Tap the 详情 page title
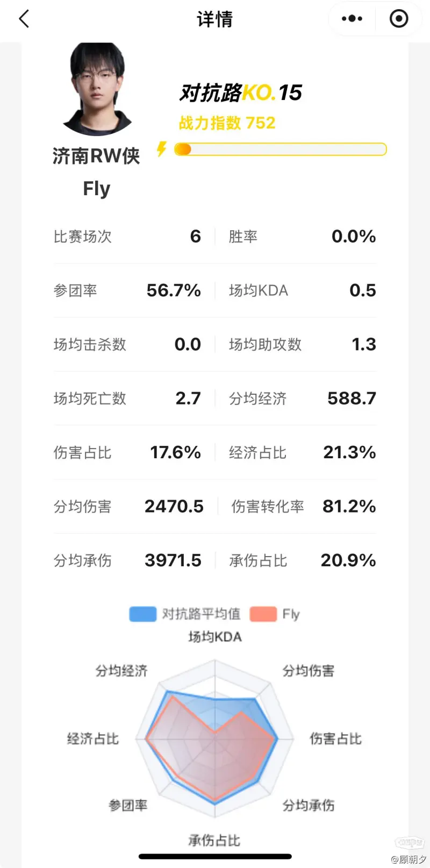 (x=214, y=19)
